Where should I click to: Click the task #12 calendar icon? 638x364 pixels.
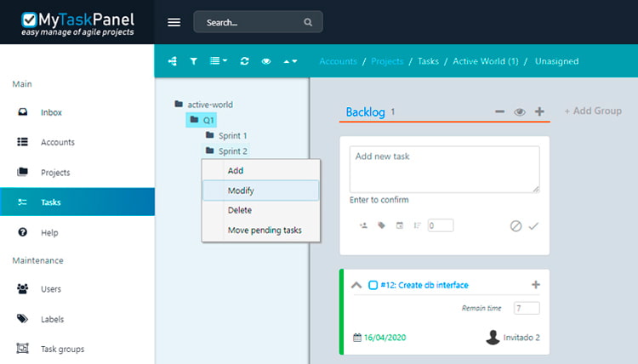click(x=356, y=337)
